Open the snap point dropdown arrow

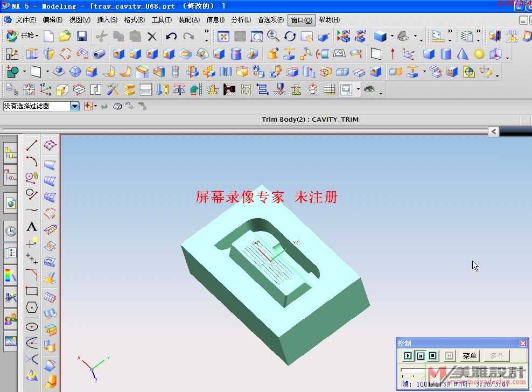[x=96, y=106]
